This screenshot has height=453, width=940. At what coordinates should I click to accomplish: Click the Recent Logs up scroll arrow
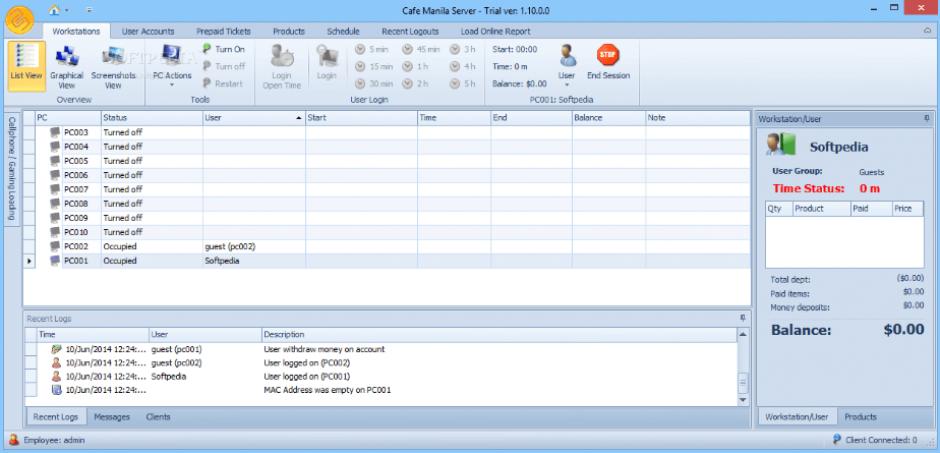743,334
